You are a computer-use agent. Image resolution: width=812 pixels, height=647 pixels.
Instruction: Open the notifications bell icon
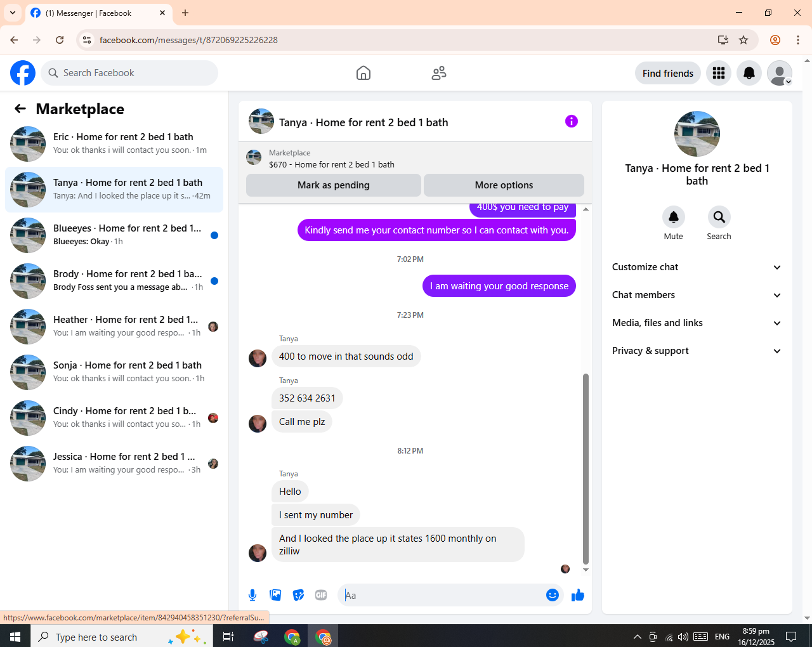click(x=749, y=73)
